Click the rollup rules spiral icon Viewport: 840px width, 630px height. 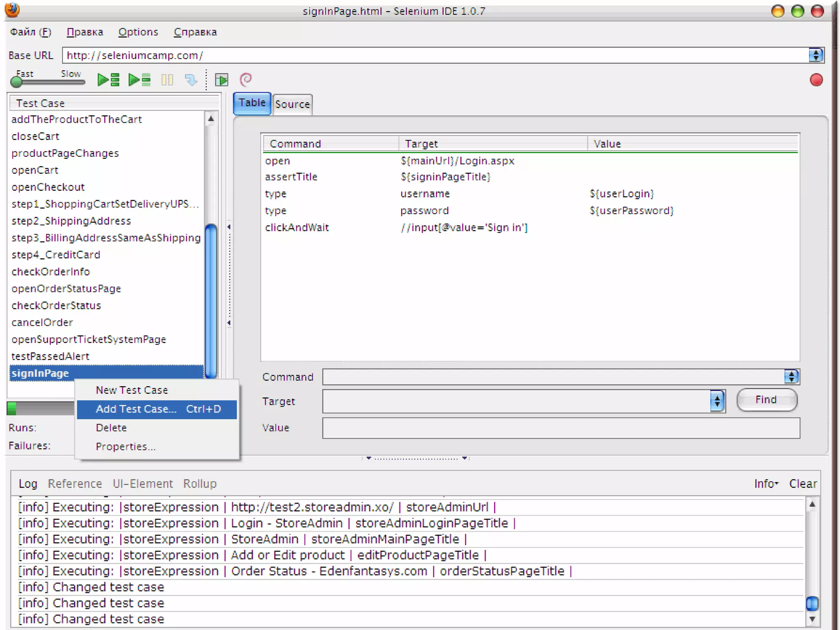[x=246, y=79]
